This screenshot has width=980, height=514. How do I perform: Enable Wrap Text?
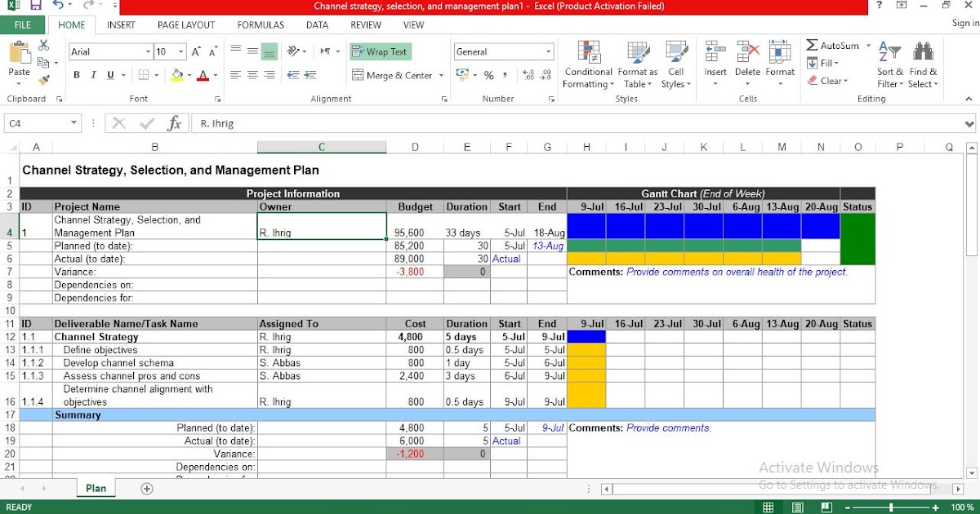(380, 51)
